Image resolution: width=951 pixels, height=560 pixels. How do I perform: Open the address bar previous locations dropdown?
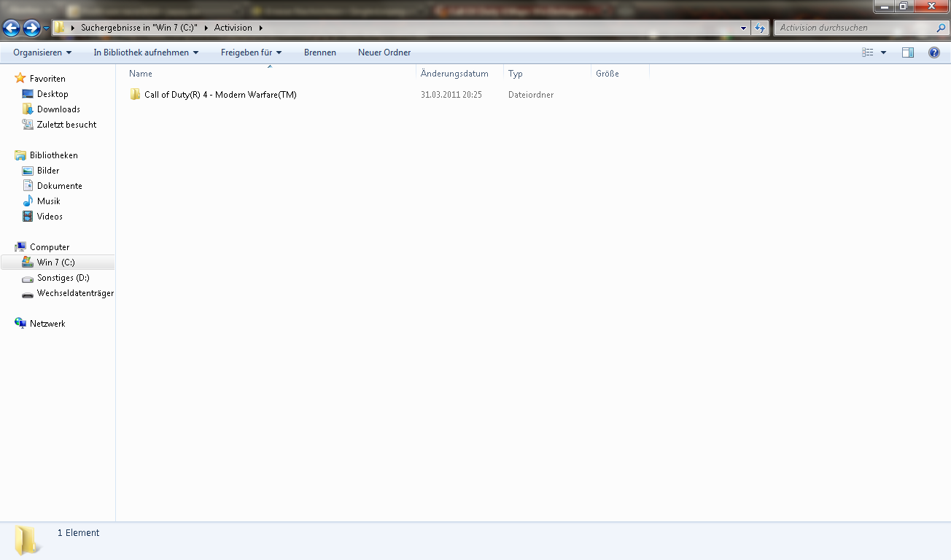743,28
